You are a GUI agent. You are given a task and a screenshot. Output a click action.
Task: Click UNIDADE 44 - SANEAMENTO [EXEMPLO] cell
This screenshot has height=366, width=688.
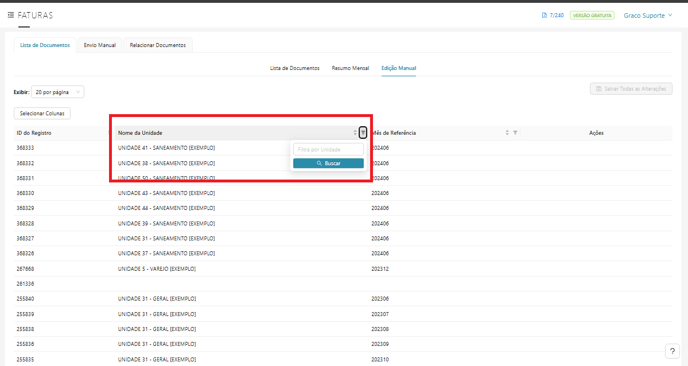[x=166, y=208]
